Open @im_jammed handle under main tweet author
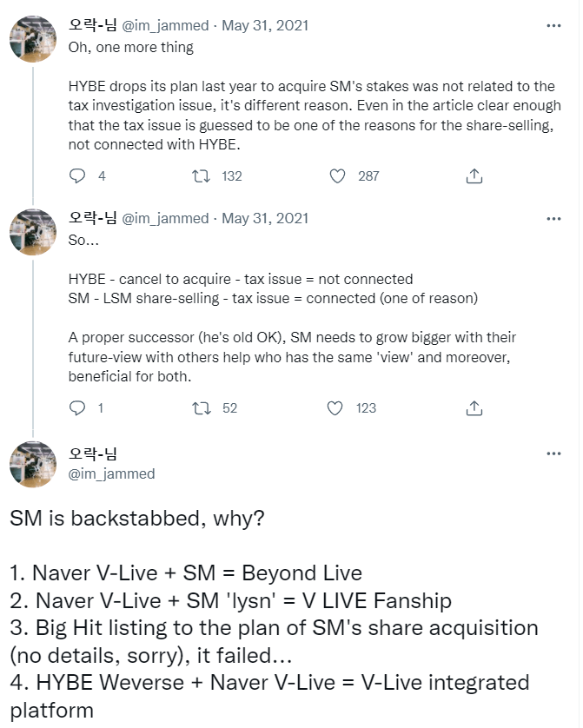The height and width of the screenshot is (728, 583). (112, 473)
